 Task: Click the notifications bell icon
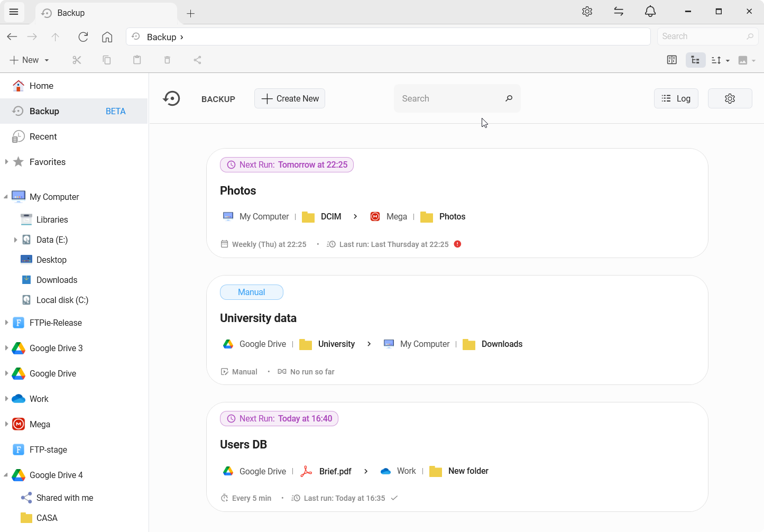click(x=650, y=11)
